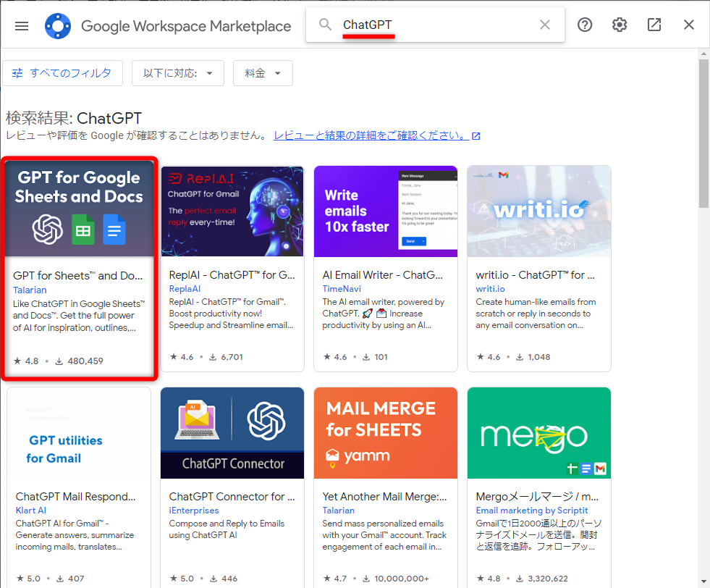The height and width of the screenshot is (588, 710).
Task: Open Marketplace in a new window icon
Action: coord(654,25)
